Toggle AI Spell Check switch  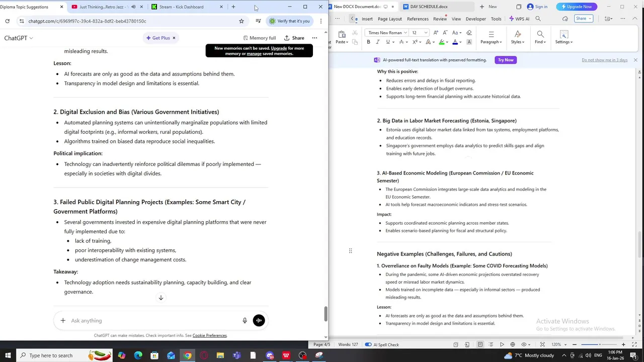click(x=368, y=344)
